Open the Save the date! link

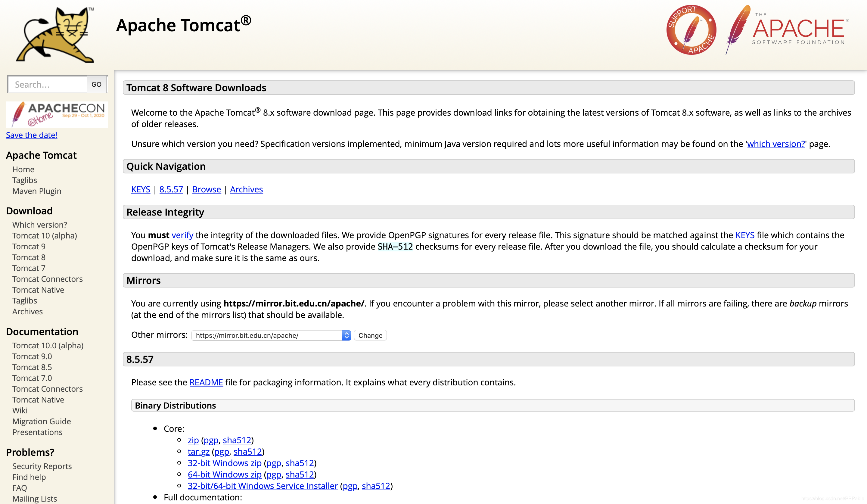tap(32, 135)
